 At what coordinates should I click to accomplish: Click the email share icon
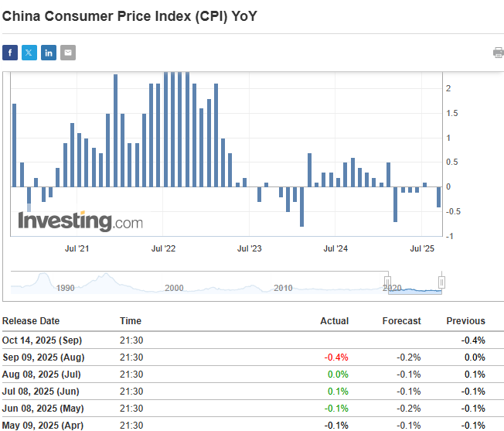(68, 53)
